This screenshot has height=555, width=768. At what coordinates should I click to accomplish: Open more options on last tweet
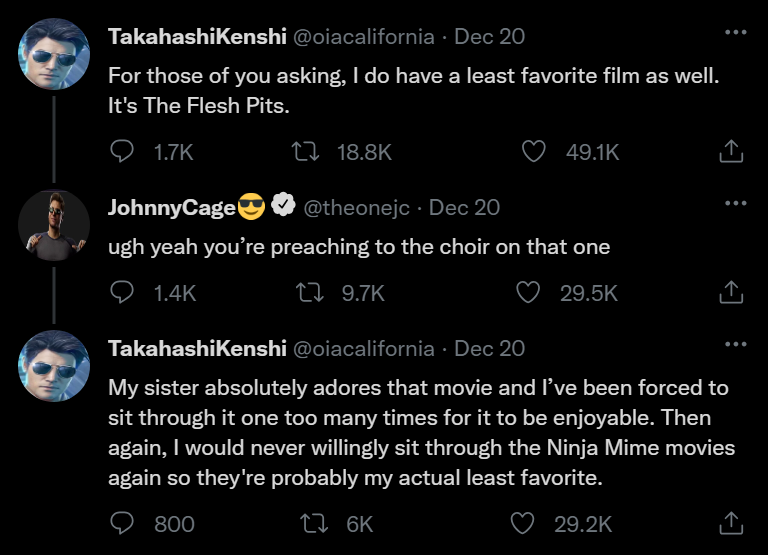click(x=735, y=344)
